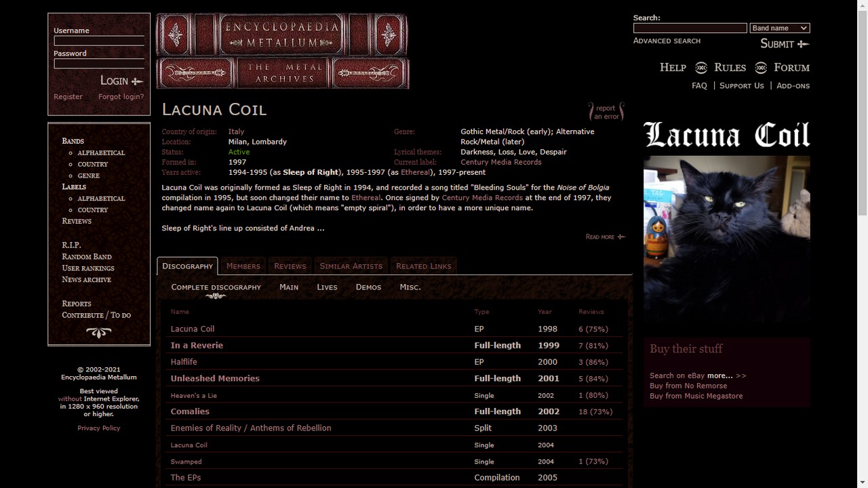Open the Support Us link
This screenshot has width=868, height=488.
coord(741,86)
